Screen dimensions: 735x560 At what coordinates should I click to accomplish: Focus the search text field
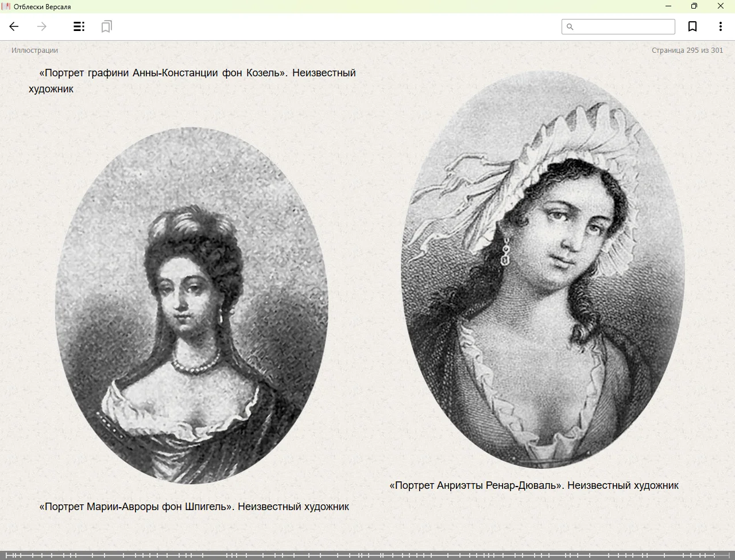[623, 27]
